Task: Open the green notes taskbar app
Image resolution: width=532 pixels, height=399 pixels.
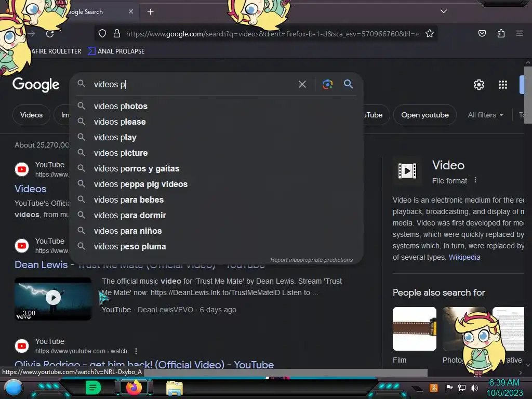Action: [x=93, y=388]
